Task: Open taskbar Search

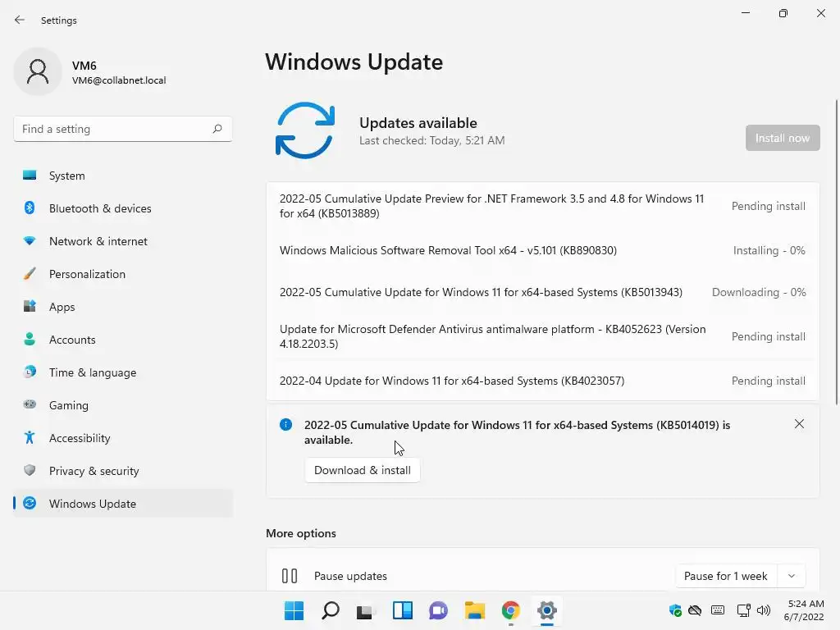Action: [x=330, y=610]
